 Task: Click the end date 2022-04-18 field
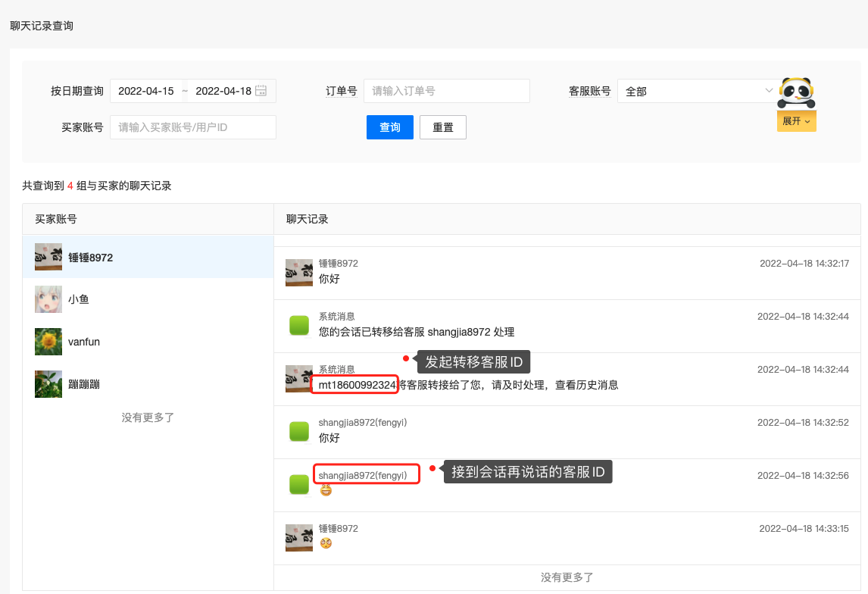coord(223,91)
